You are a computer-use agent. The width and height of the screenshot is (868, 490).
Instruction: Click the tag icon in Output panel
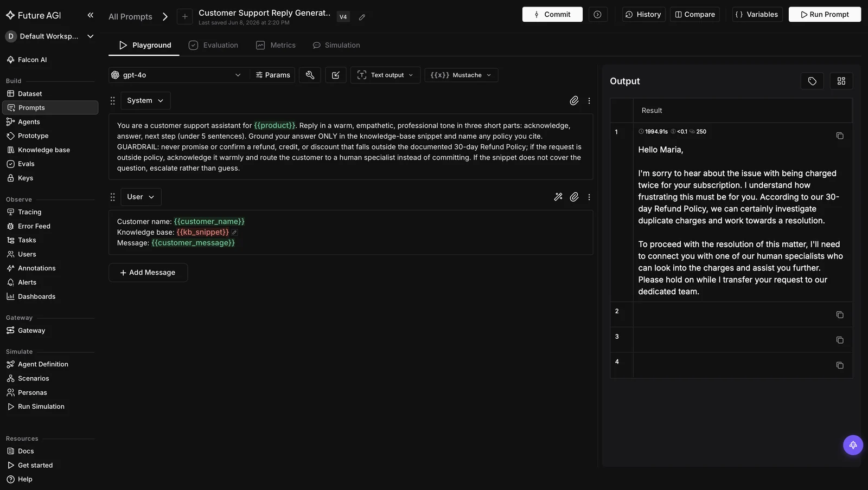click(812, 81)
